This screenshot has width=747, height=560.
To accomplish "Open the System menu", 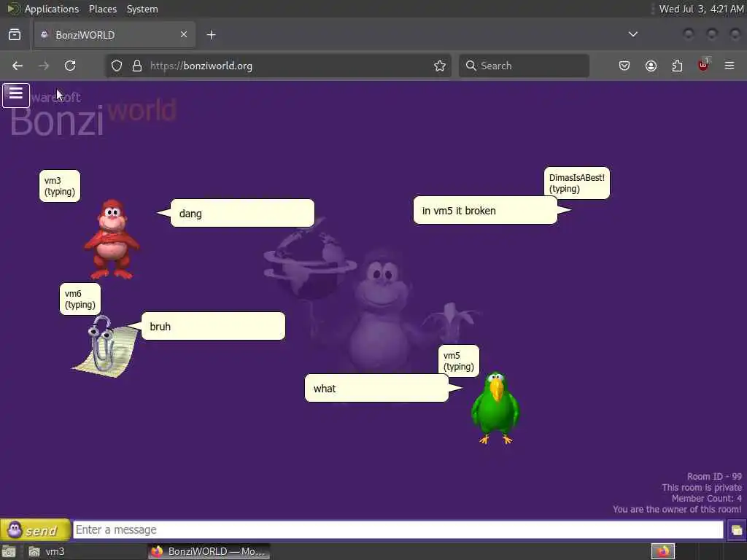I will click(142, 9).
